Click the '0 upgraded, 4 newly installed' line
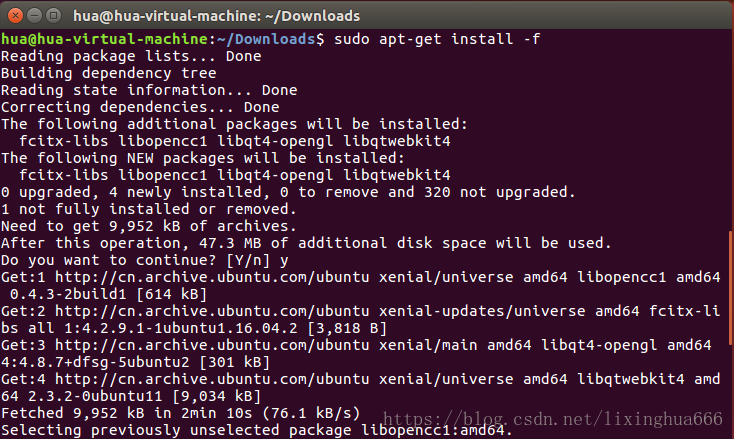Viewport: 734px width, 439px height. coord(288,192)
